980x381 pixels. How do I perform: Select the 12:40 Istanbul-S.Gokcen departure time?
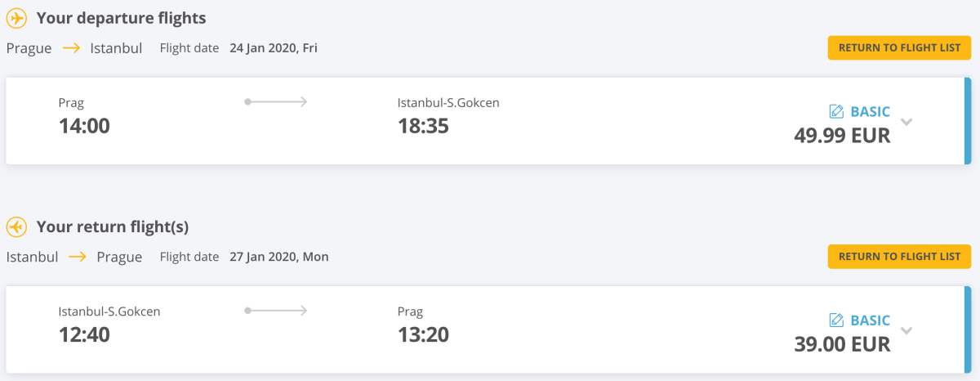(x=84, y=334)
